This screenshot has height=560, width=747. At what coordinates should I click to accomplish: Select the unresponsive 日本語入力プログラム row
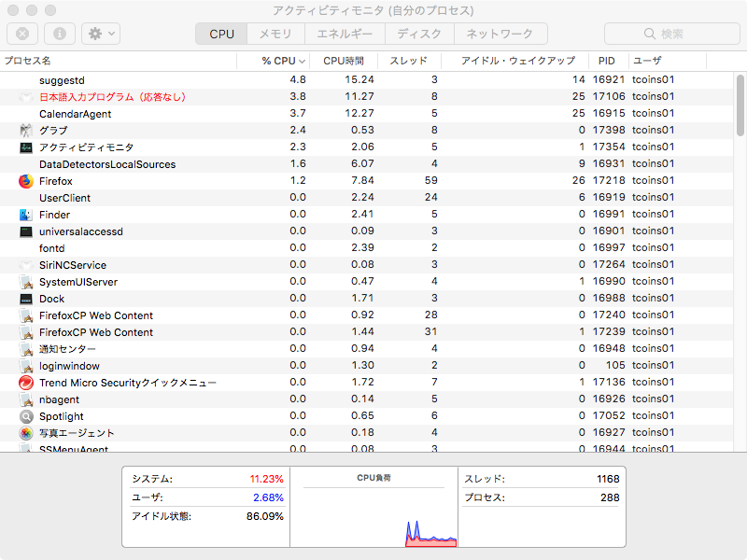click(x=112, y=97)
